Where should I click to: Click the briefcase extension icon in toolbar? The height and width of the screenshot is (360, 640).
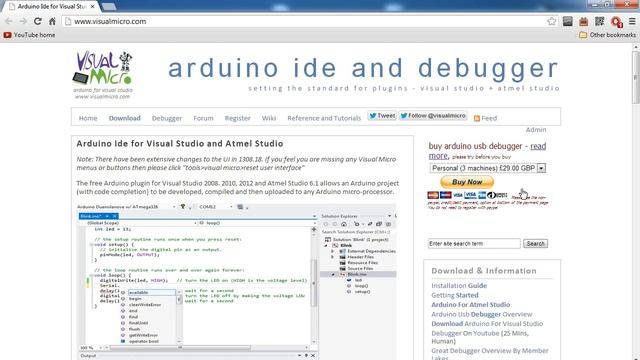pos(584,21)
